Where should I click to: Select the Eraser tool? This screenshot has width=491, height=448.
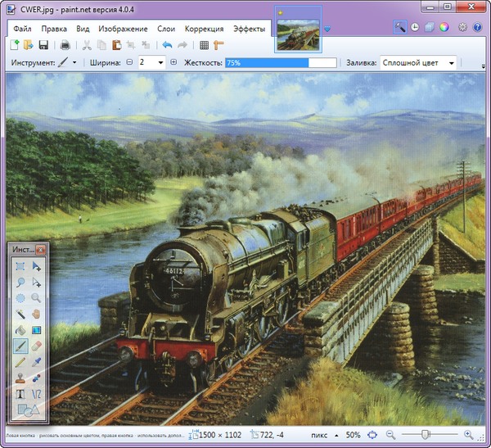point(36,346)
